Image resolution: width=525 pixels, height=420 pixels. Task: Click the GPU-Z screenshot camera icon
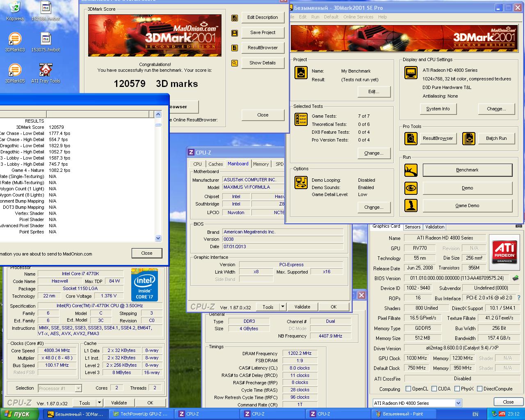point(518,226)
